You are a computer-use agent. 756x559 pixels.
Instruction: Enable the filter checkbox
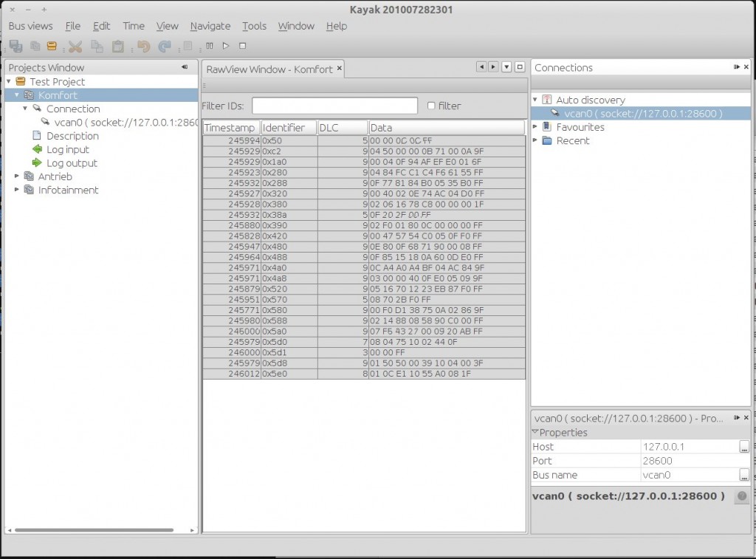tap(431, 106)
